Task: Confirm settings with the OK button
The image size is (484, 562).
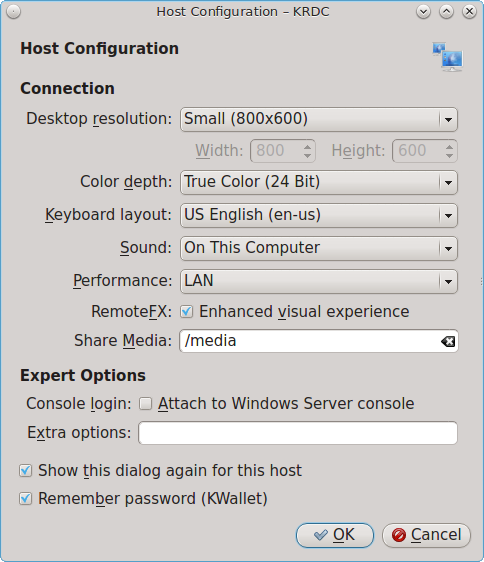Action: coord(335,535)
